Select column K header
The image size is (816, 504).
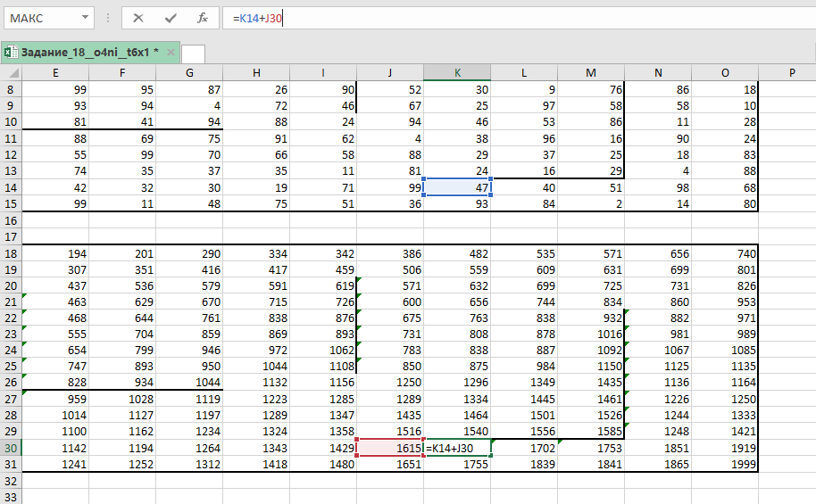[457, 72]
